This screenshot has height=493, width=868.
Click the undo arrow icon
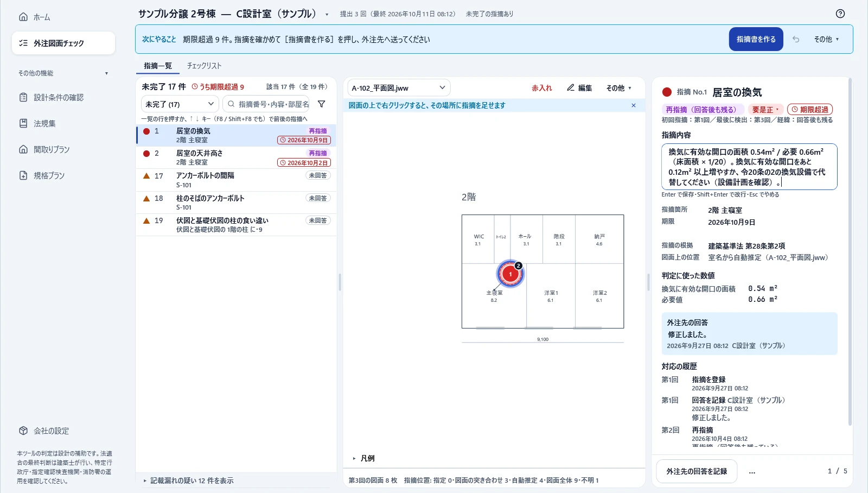pos(796,39)
